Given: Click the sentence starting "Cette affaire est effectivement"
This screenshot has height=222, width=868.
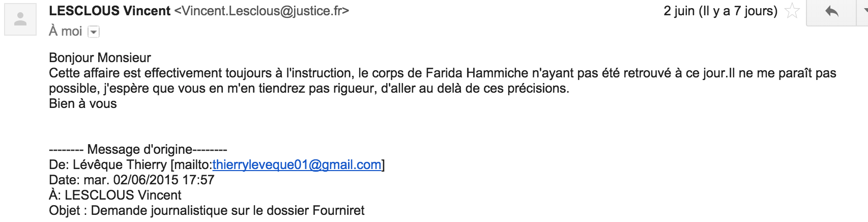Looking at the screenshot, I should tap(204, 73).
